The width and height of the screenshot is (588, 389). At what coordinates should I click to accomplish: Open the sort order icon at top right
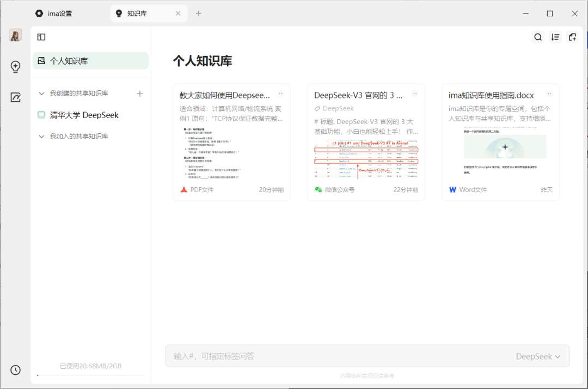(555, 36)
